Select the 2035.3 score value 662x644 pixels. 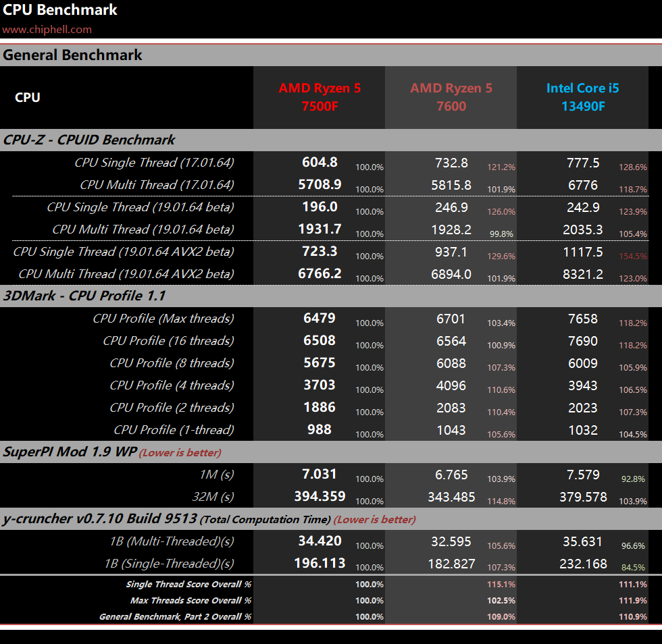[582, 230]
